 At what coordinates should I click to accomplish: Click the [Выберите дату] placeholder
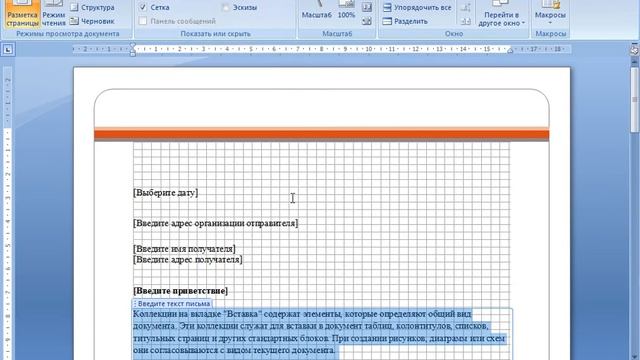tap(165, 193)
